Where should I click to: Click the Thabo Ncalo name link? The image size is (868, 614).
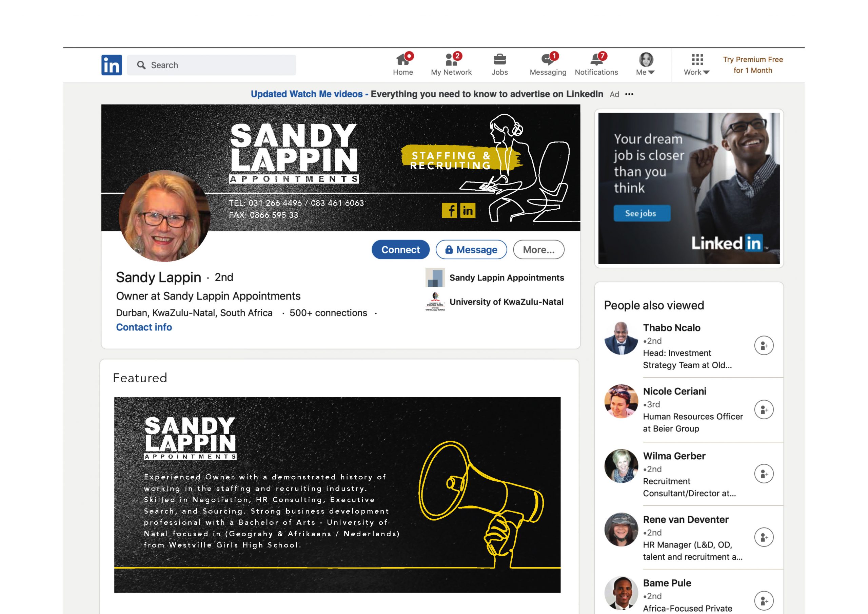click(671, 328)
